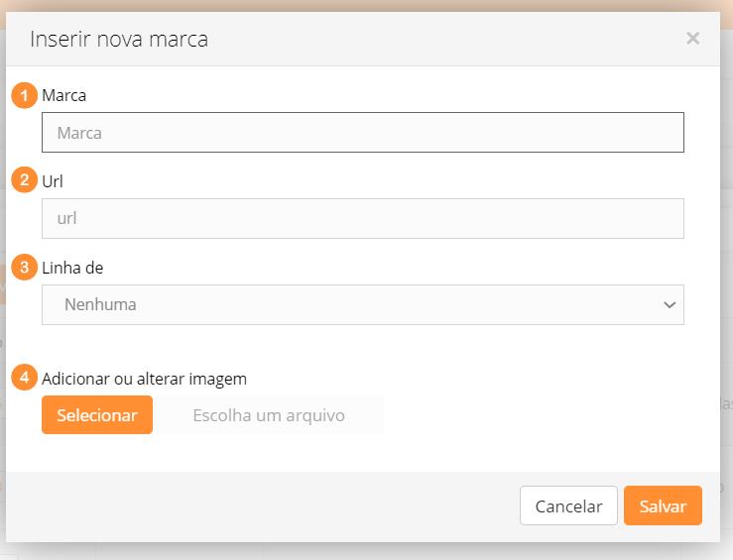Focus the url text input
The height and width of the screenshot is (560, 733).
pyautogui.click(x=362, y=218)
